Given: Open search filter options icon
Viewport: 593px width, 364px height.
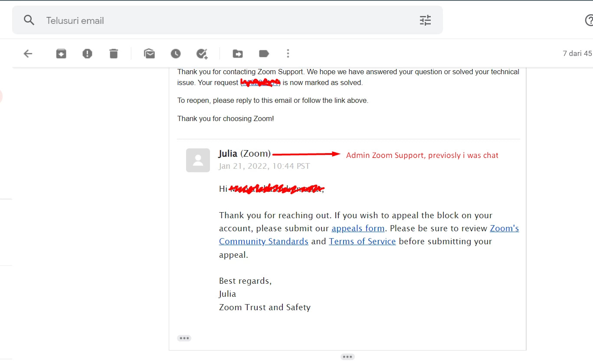Looking at the screenshot, I should coord(425,20).
